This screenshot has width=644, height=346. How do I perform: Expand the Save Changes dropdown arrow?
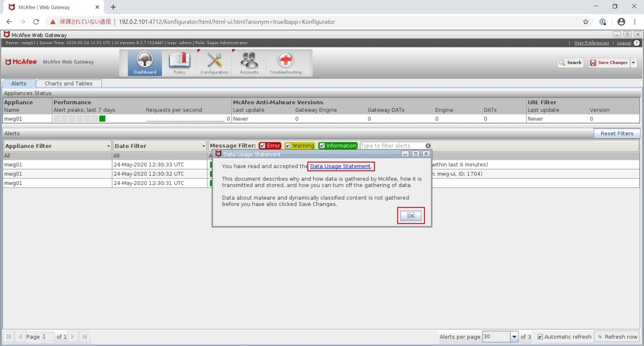[633, 62]
